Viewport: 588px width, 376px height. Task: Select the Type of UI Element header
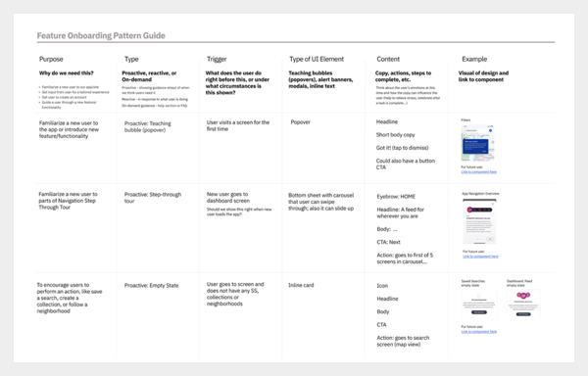317,59
